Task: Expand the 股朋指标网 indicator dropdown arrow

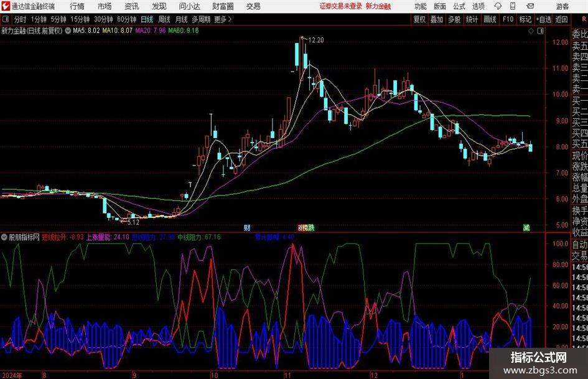Action: coord(4,237)
